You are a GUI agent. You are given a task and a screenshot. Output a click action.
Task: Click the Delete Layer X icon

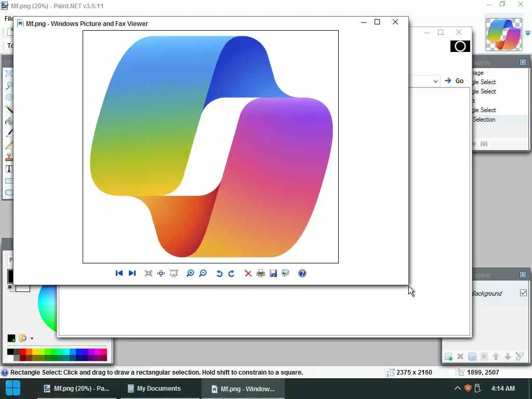460,356
